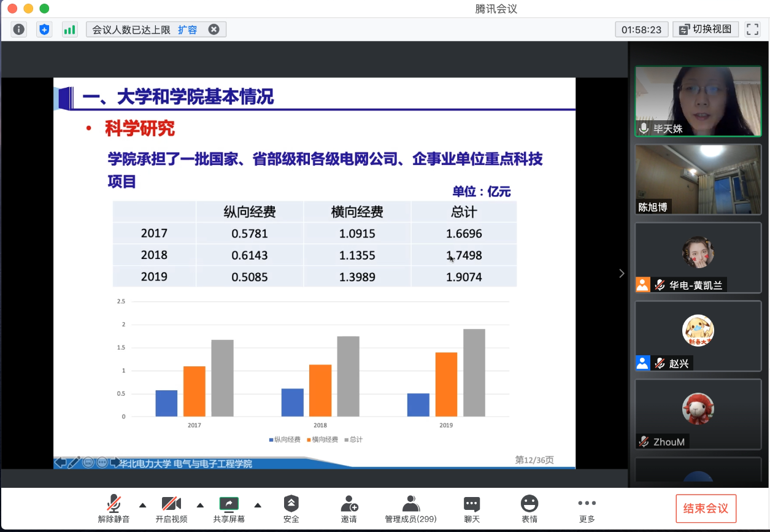The width and height of the screenshot is (770, 532).
Task: Click the blue security shield icon
Action: 44,29
